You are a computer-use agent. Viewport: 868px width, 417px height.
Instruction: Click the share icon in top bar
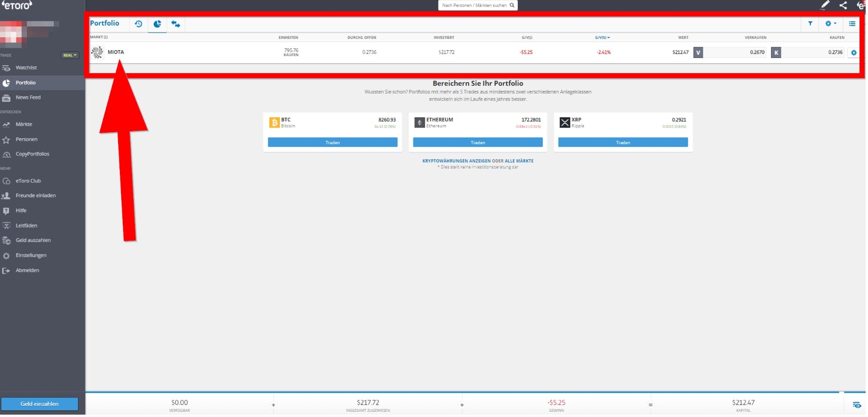coord(843,5)
